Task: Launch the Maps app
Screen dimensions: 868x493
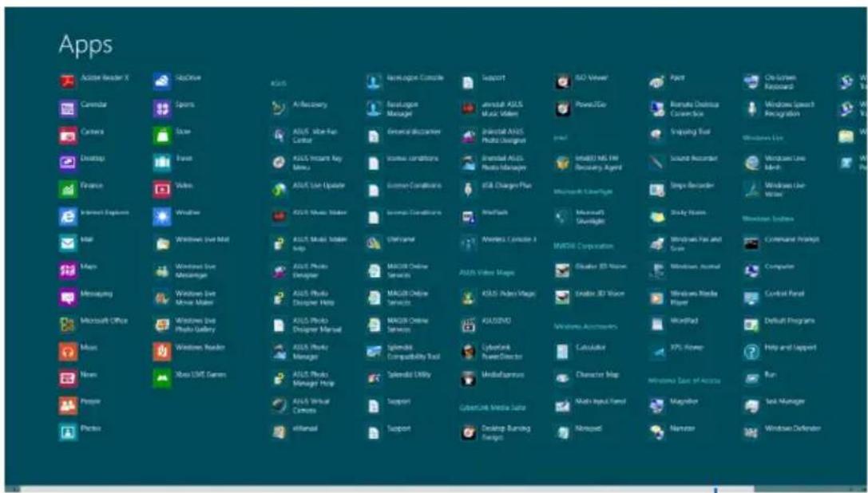Action: click(x=78, y=270)
